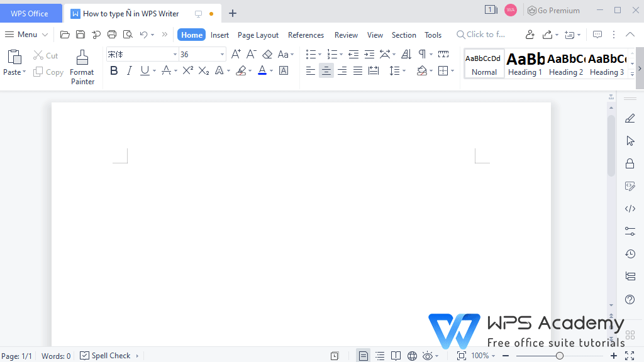Switch to the References tab

[306, 35]
